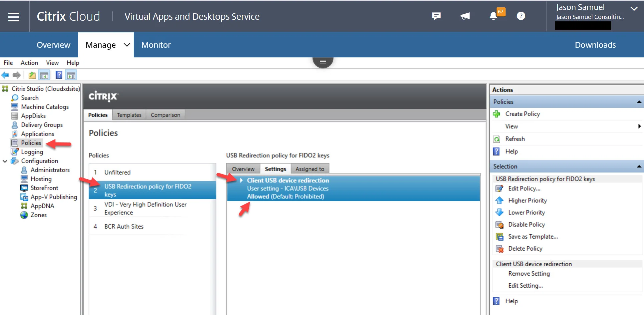The width and height of the screenshot is (644, 315).
Task: Expand the Manage dropdown chevron
Action: click(127, 45)
